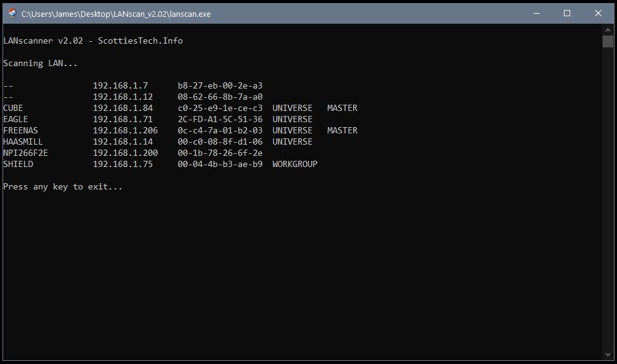The width and height of the screenshot is (617, 364).
Task: Click the EAGLE hostname entry
Action: (x=16, y=119)
